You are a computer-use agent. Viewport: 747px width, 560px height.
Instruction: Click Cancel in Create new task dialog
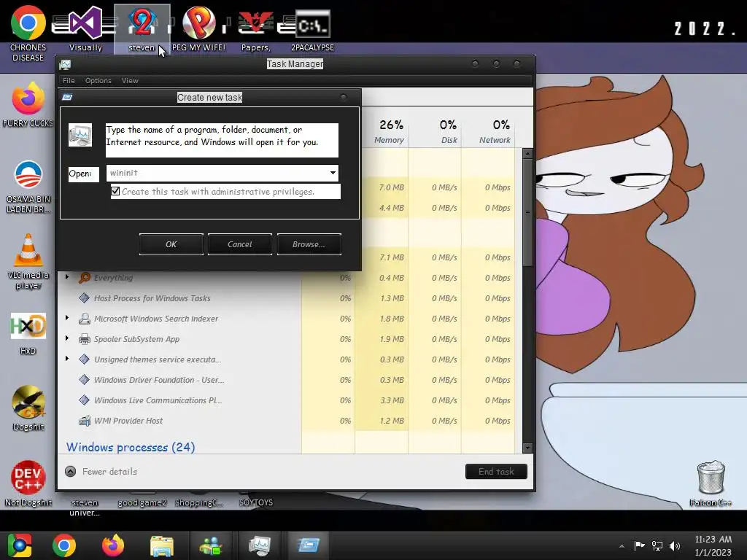click(239, 244)
